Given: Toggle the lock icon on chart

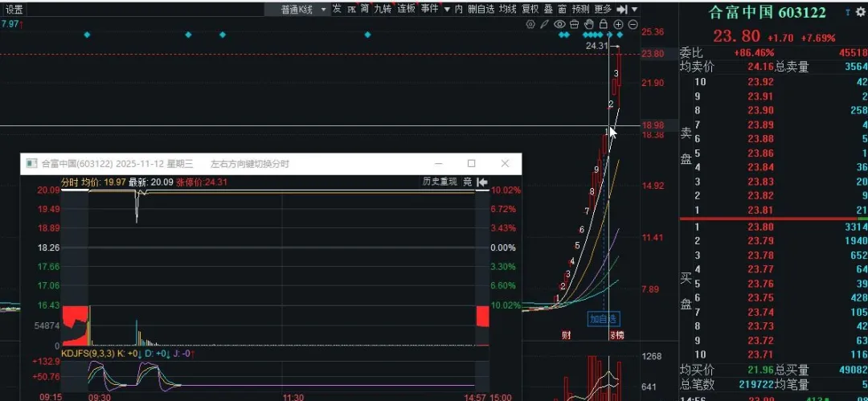Looking at the screenshot, I should tap(604, 24).
